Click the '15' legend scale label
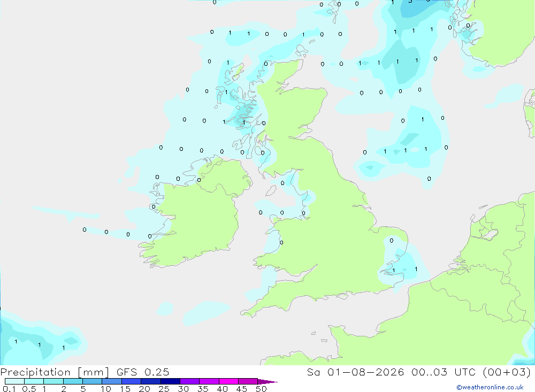 coord(125,389)
